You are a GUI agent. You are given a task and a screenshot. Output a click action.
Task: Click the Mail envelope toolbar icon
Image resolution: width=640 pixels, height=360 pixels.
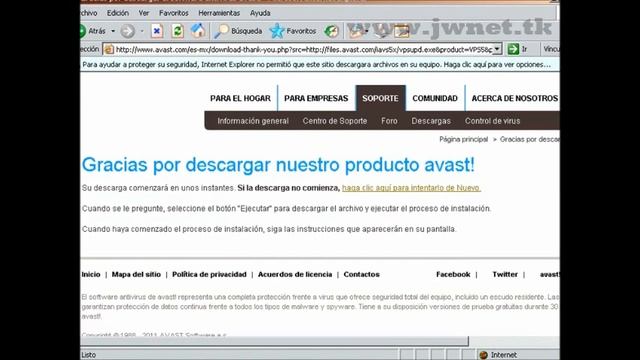click(356, 31)
